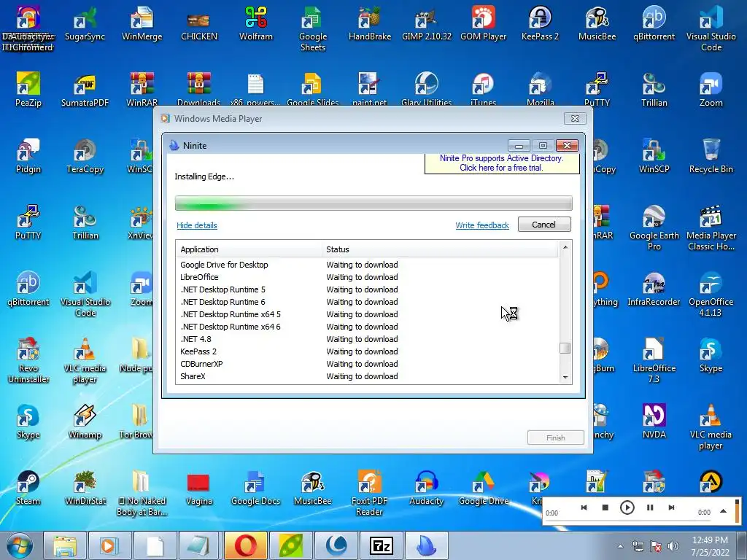Screen dimensions: 747x560
Task: Select the SumatraPDF desktop icon
Action: coord(85,90)
